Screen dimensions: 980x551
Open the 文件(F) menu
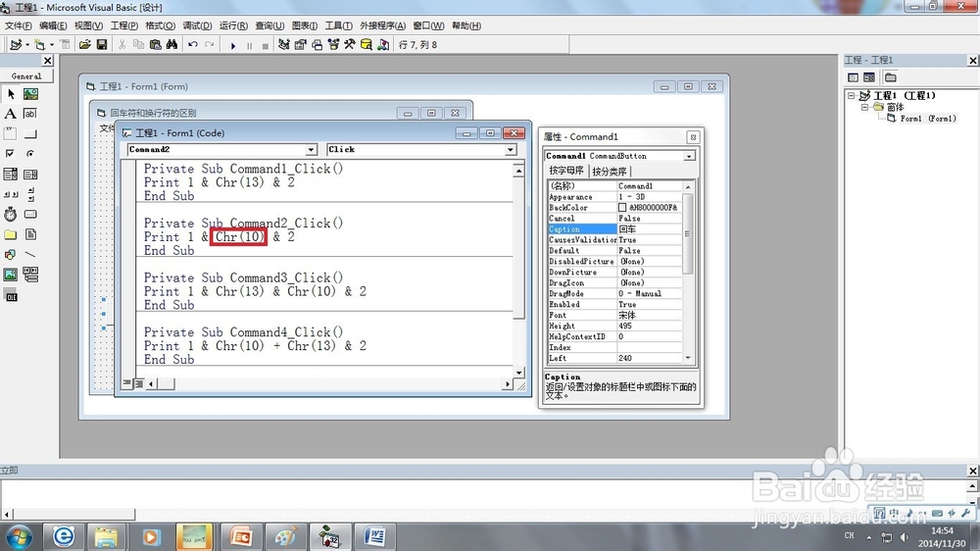click(18, 25)
